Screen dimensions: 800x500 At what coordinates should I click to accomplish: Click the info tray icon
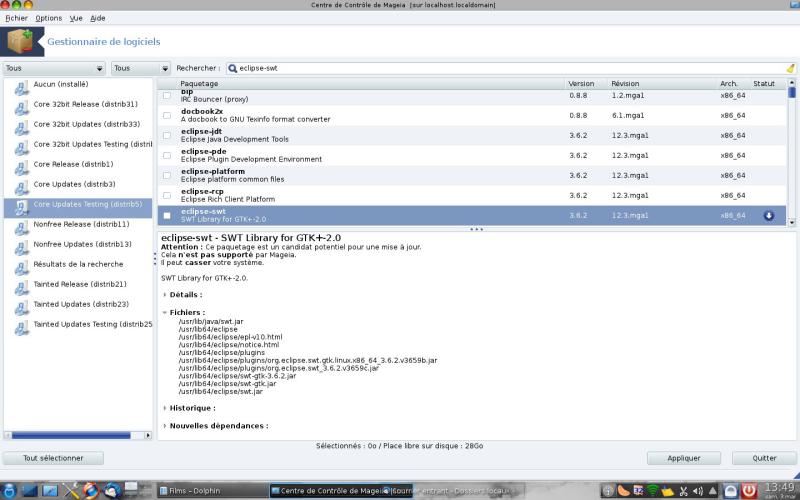pos(608,491)
